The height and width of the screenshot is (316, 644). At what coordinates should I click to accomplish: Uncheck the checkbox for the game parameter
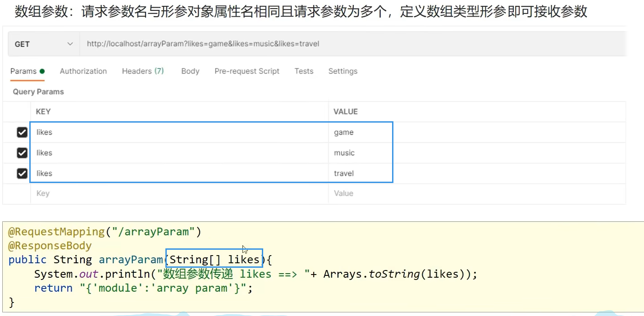pyautogui.click(x=22, y=133)
